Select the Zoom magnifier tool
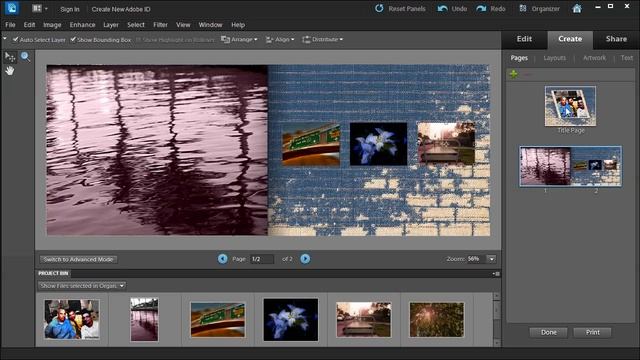Image resolution: width=640 pixels, height=360 pixels. pyautogui.click(x=25, y=57)
